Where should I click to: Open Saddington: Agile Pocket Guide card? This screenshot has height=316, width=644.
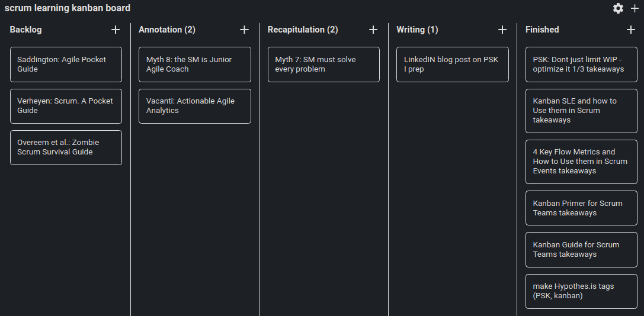[x=66, y=65]
